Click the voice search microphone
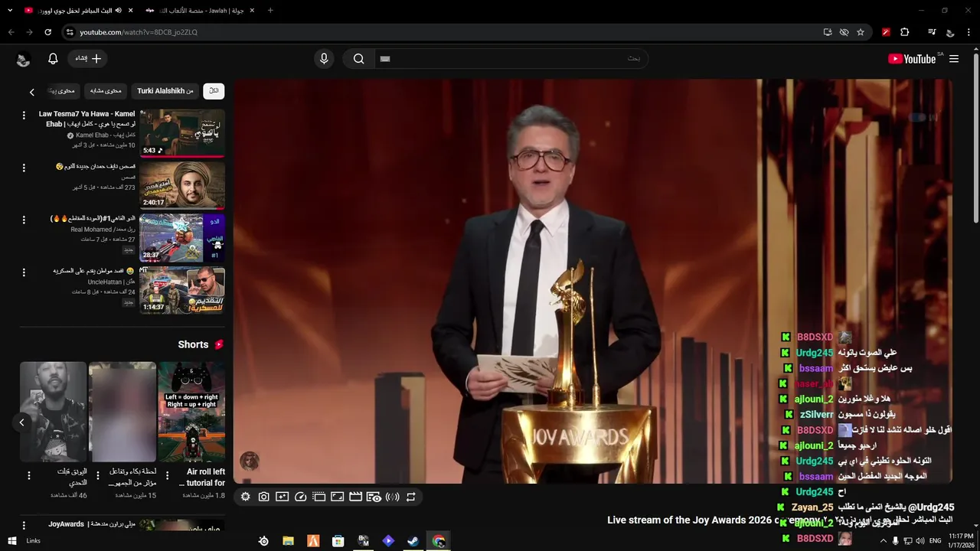Image resolution: width=980 pixels, height=551 pixels. pyautogui.click(x=324, y=59)
